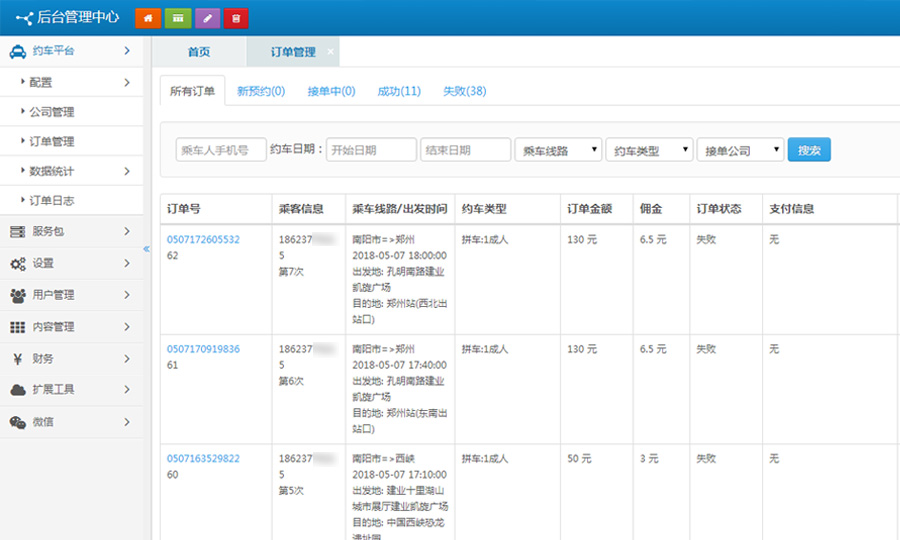Viewport: 900px width, 540px height.
Task: Open the 首页 tab
Action: coord(199,52)
